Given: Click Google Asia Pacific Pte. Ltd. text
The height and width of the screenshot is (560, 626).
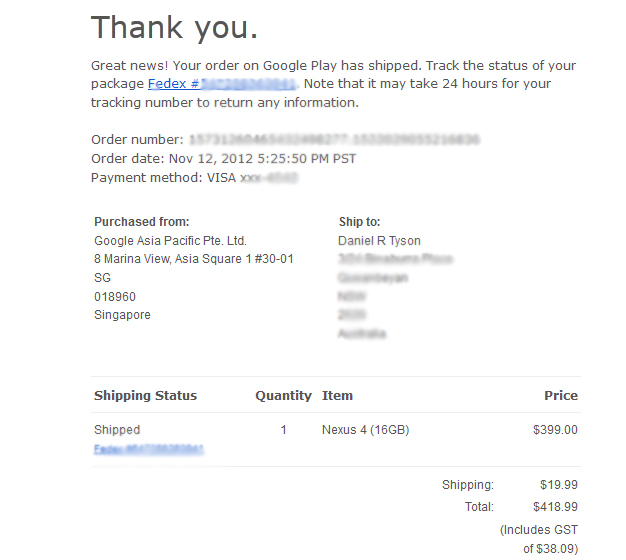Looking at the screenshot, I should (x=170, y=241).
